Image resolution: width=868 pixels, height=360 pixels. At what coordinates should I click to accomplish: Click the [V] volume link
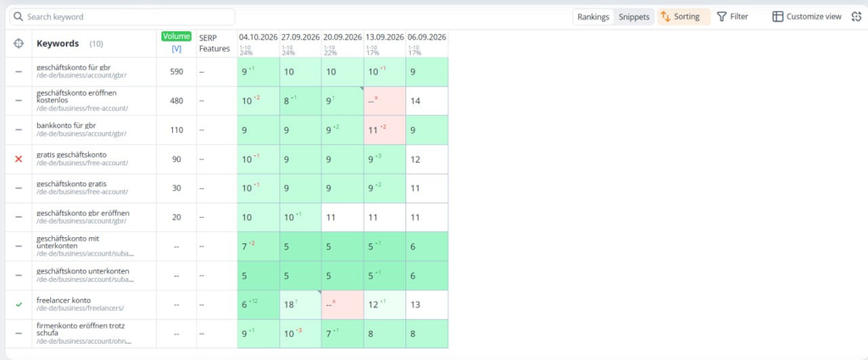click(x=176, y=48)
